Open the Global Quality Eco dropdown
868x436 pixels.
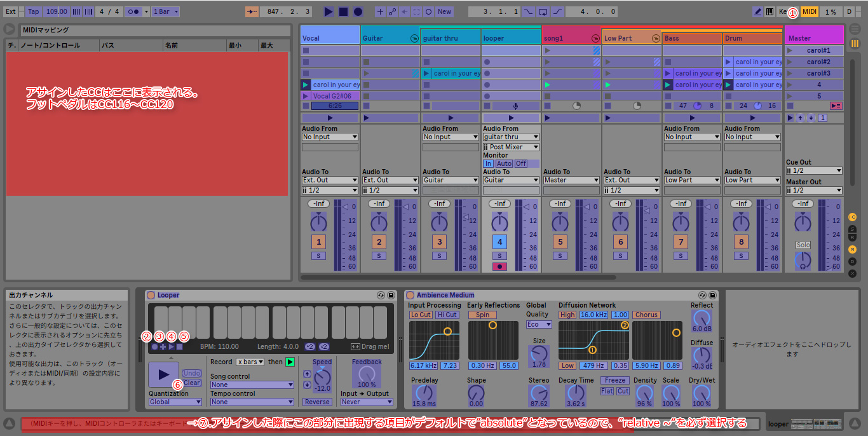pyautogui.click(x=539, y=324)
